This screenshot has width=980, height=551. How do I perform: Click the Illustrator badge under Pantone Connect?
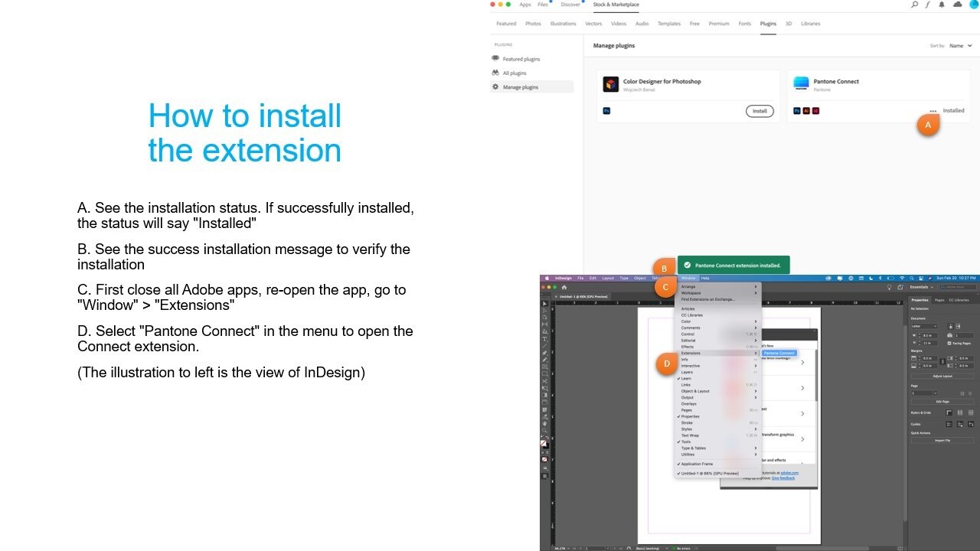tap(806, 111)
